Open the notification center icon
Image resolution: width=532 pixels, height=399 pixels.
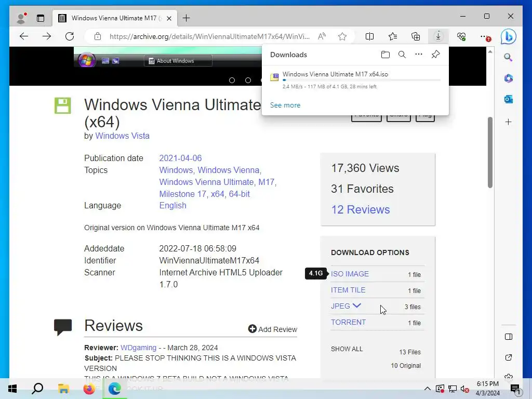click(515, 390)
